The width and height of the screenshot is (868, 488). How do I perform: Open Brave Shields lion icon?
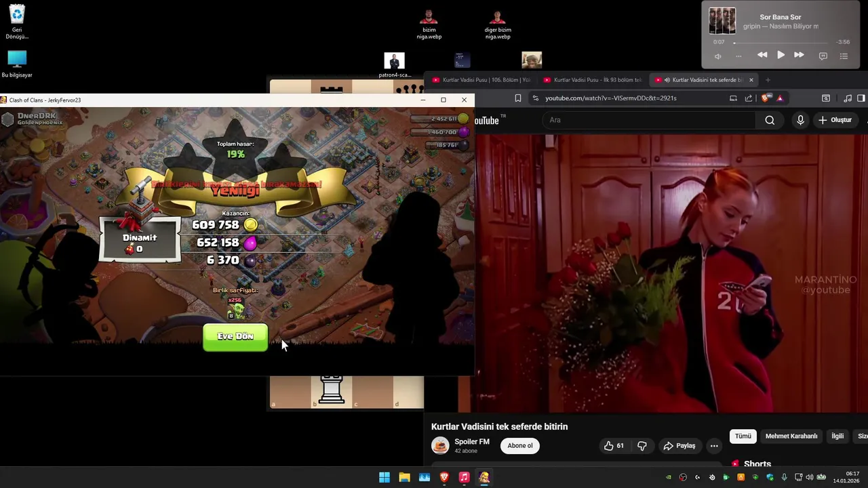pos(765,98)
